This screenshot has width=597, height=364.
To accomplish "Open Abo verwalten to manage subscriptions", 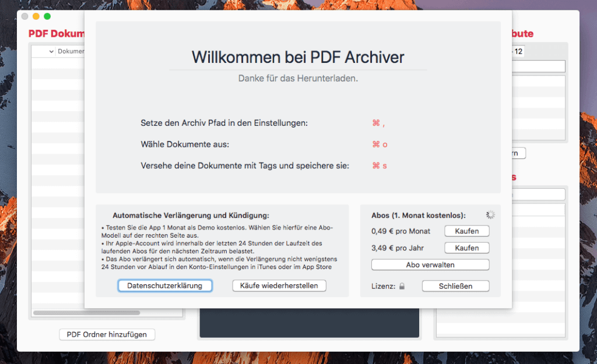I will click(x=430, y=264).
